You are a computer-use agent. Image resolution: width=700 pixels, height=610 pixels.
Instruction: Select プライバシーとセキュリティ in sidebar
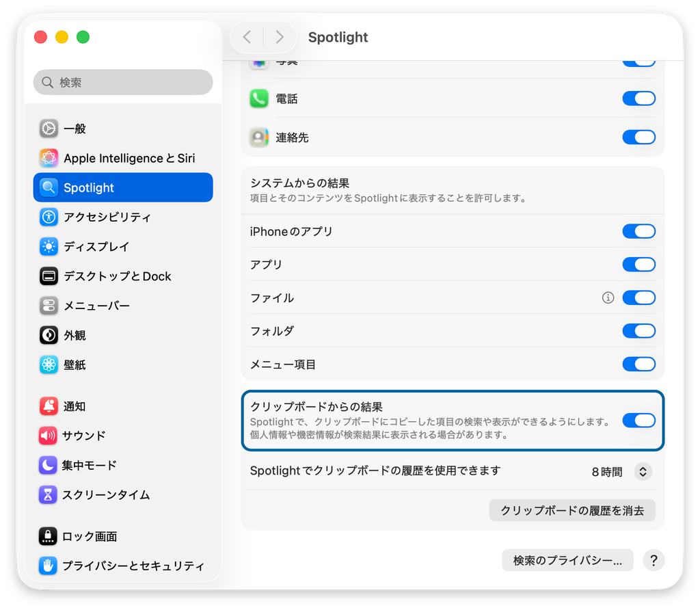point(123,566)
